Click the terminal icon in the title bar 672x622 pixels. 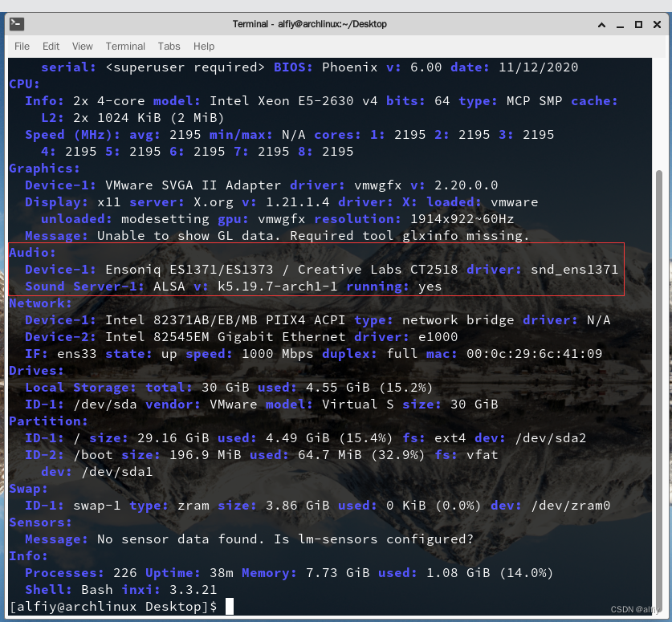click(17, 23)
